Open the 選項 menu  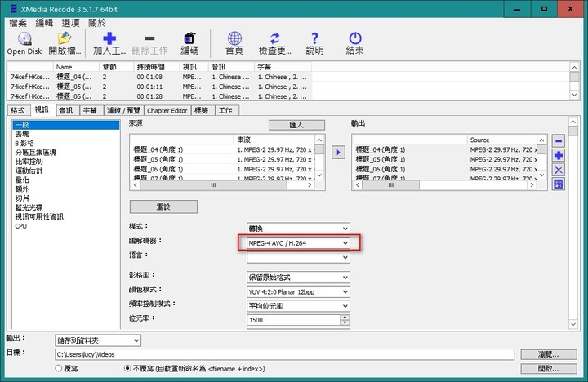point(70,23)
